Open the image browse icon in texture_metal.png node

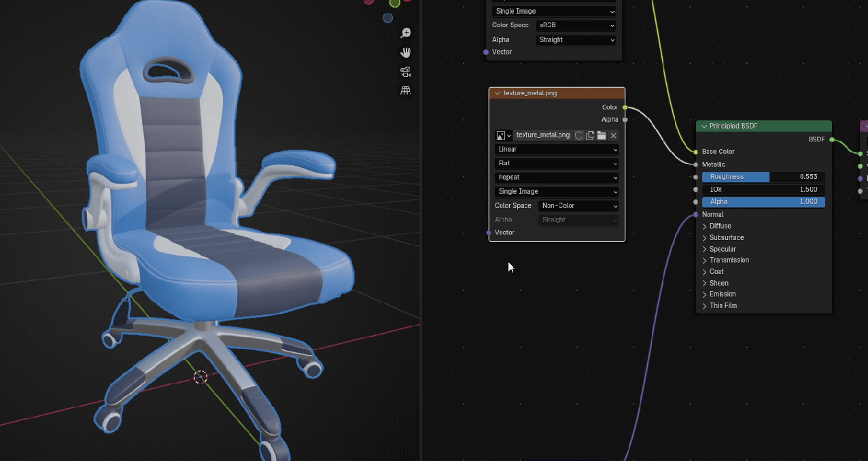[504, 135]
